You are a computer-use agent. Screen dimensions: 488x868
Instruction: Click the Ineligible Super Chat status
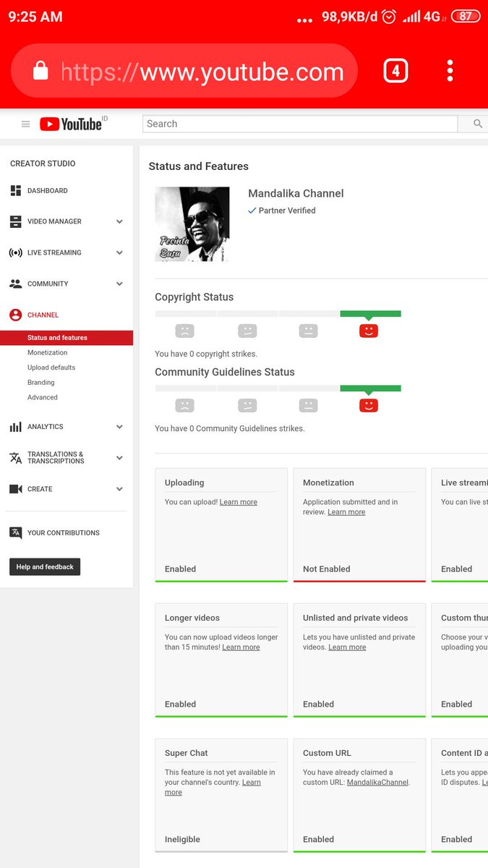tap(182, 840)
